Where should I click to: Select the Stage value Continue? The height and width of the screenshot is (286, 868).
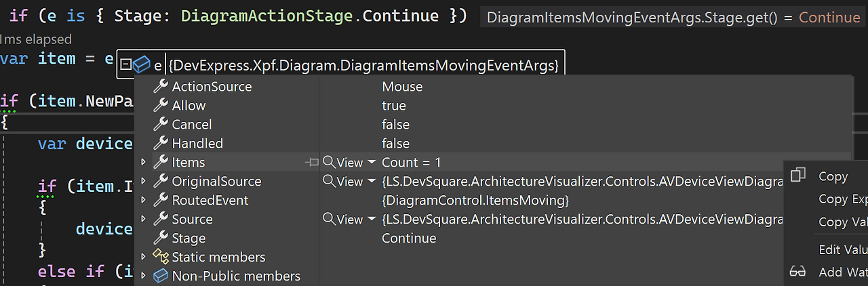[x=409, y=238]
